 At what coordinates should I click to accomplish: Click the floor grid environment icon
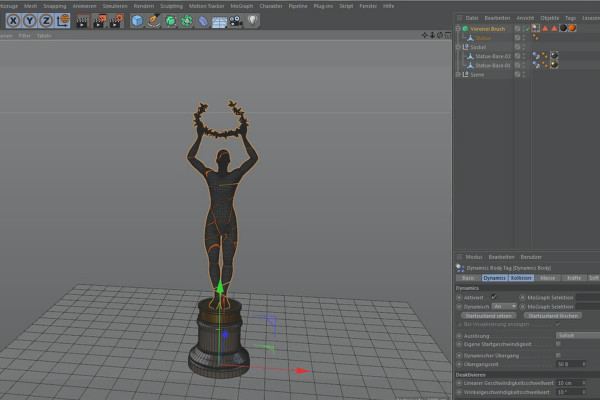coord(220,20)
